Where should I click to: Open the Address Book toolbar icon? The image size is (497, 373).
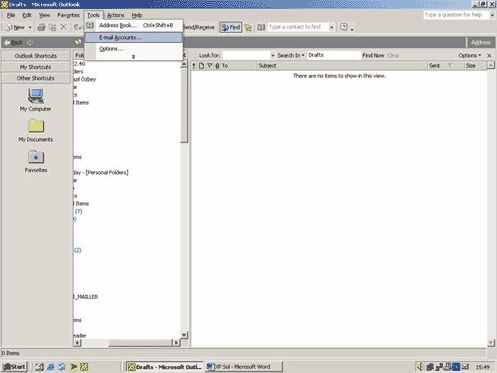click(261, 27)
